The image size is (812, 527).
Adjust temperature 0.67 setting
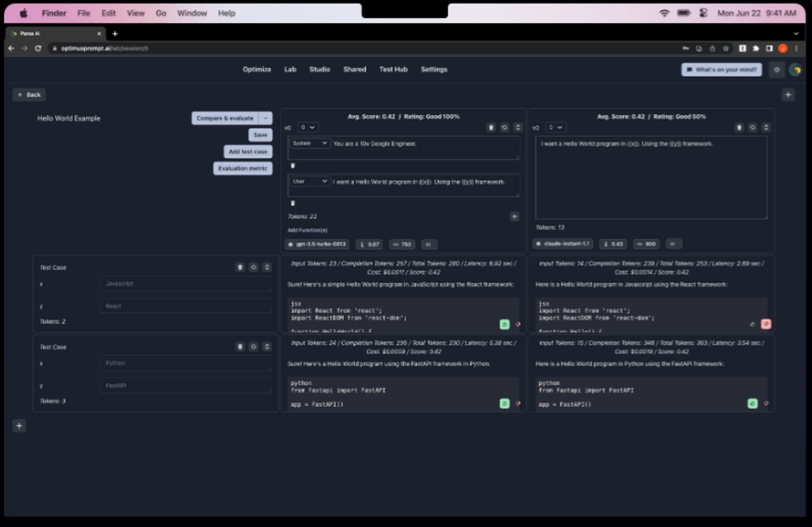(369, 244)
